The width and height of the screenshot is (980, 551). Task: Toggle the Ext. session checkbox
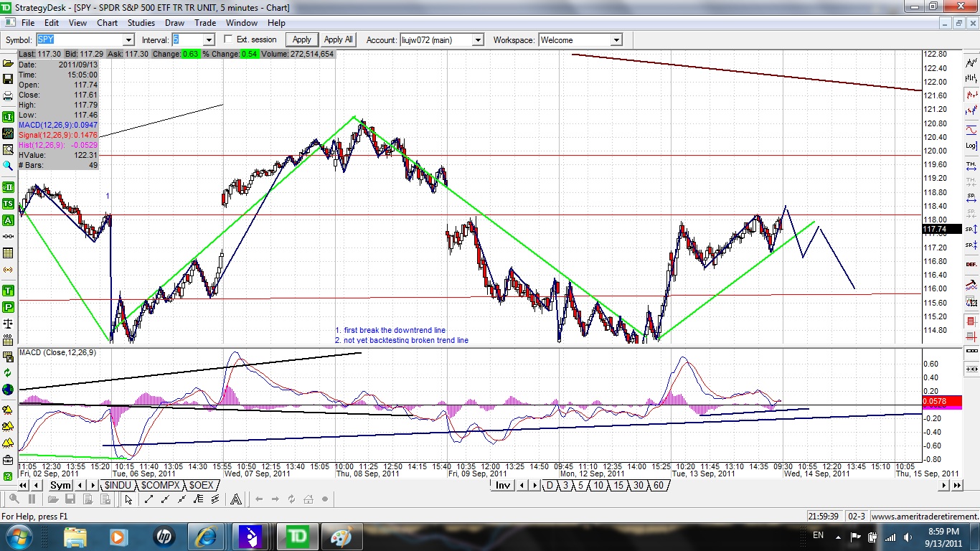(229, 39)
